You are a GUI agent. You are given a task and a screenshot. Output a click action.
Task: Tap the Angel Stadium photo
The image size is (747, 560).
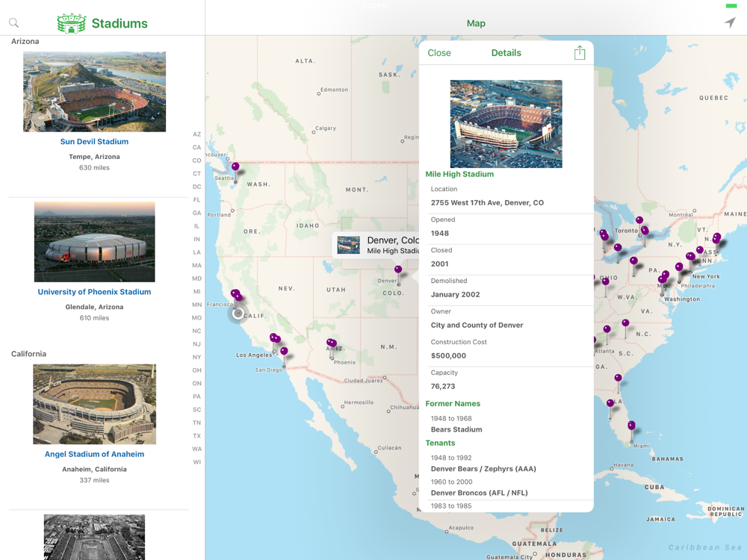coord(94,404)
